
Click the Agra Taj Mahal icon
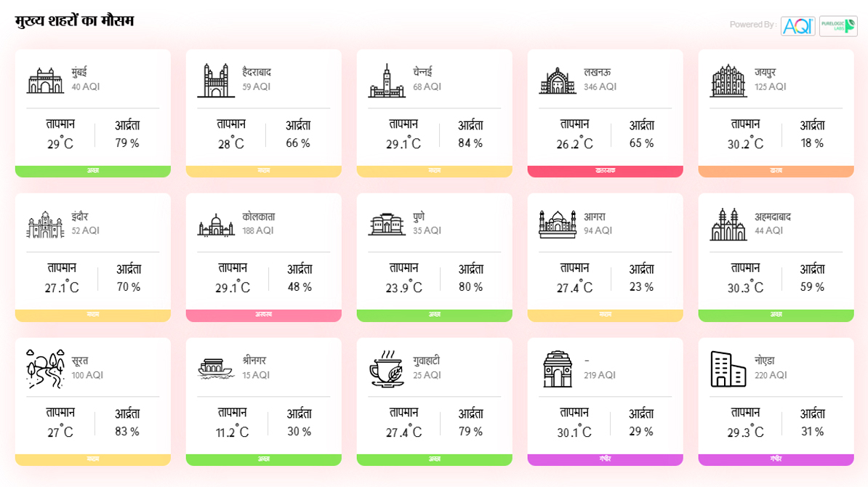coord(558,224)
